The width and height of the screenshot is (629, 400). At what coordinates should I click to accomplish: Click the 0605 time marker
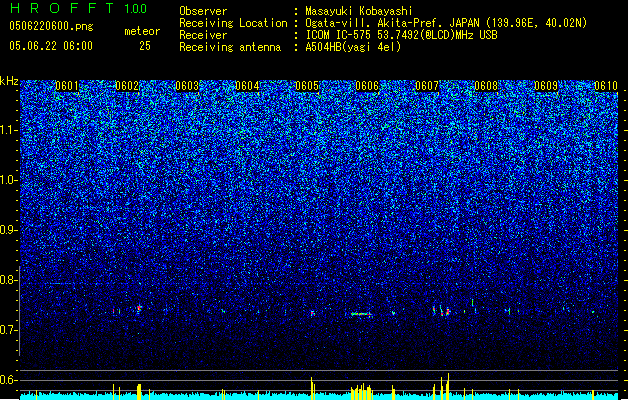coord(307,86)
